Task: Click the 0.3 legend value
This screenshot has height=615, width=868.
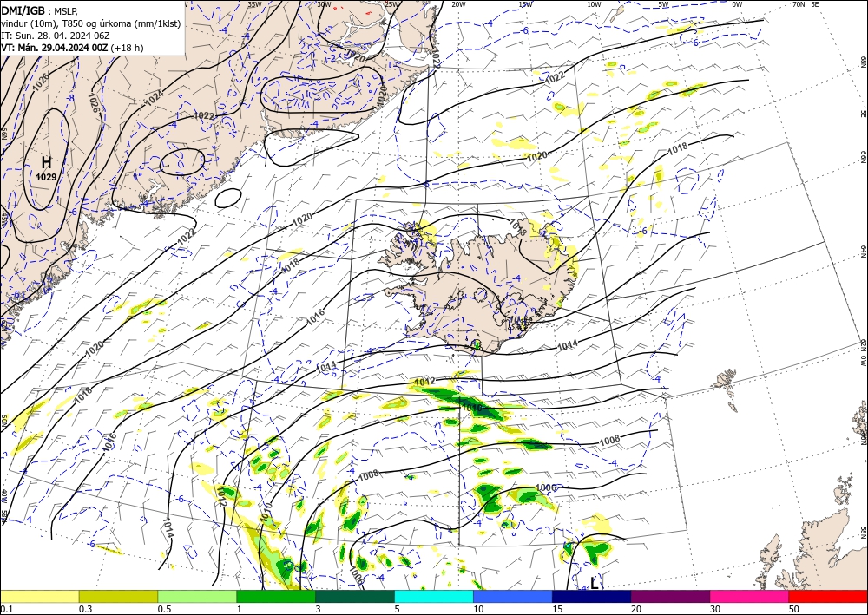Action: 85,608
